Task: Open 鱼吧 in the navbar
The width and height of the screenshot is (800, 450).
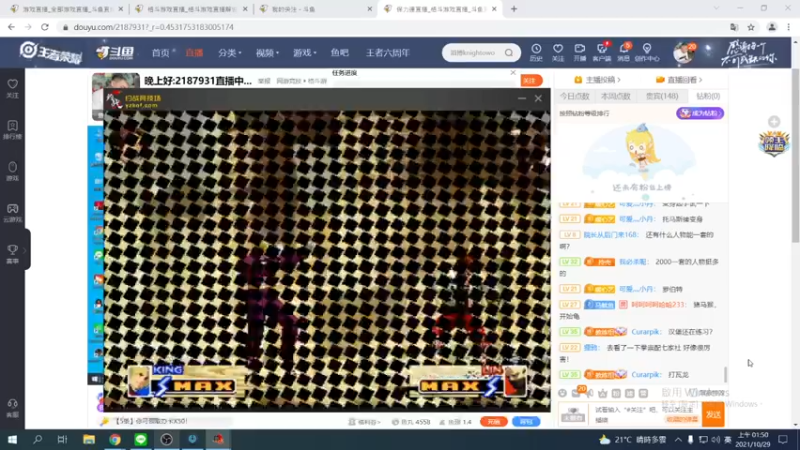Action: pyautogui.click(x=339, y=53)
